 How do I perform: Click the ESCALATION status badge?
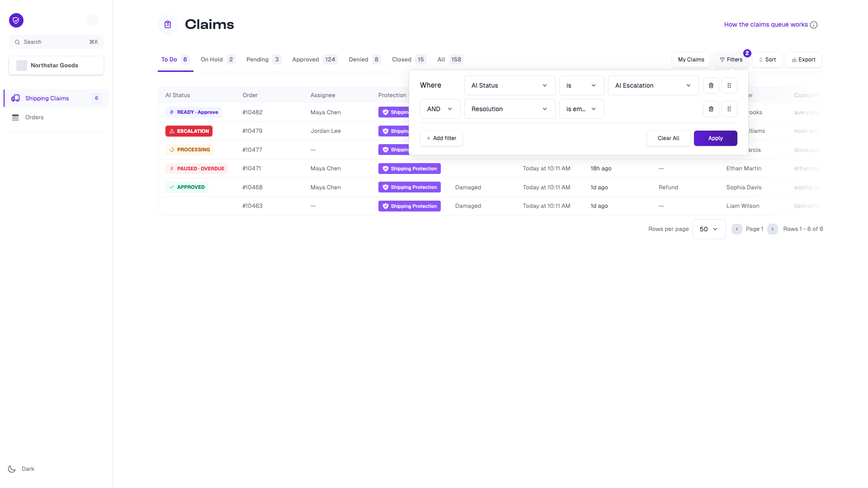point(189,131)
